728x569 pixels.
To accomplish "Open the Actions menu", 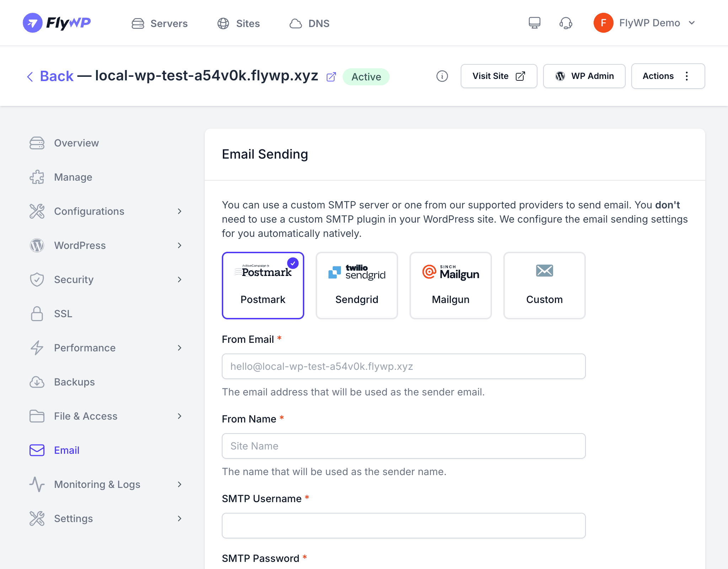I will point(668,76).
